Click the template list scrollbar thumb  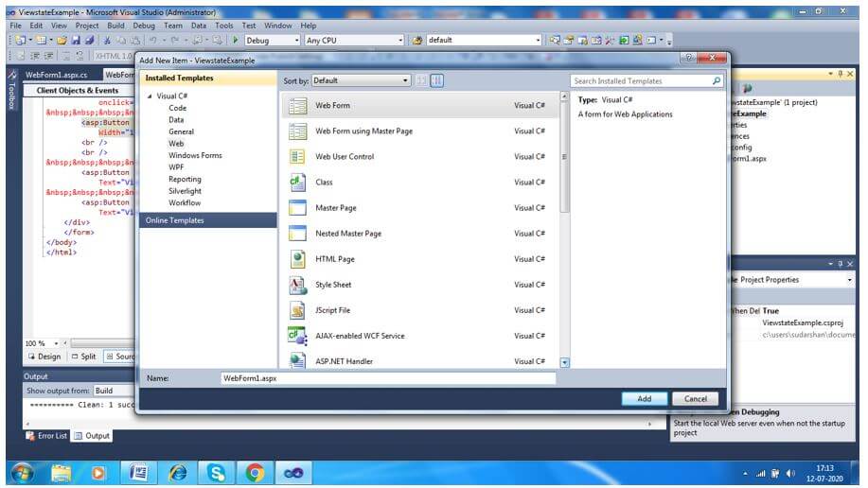(565, 157)
